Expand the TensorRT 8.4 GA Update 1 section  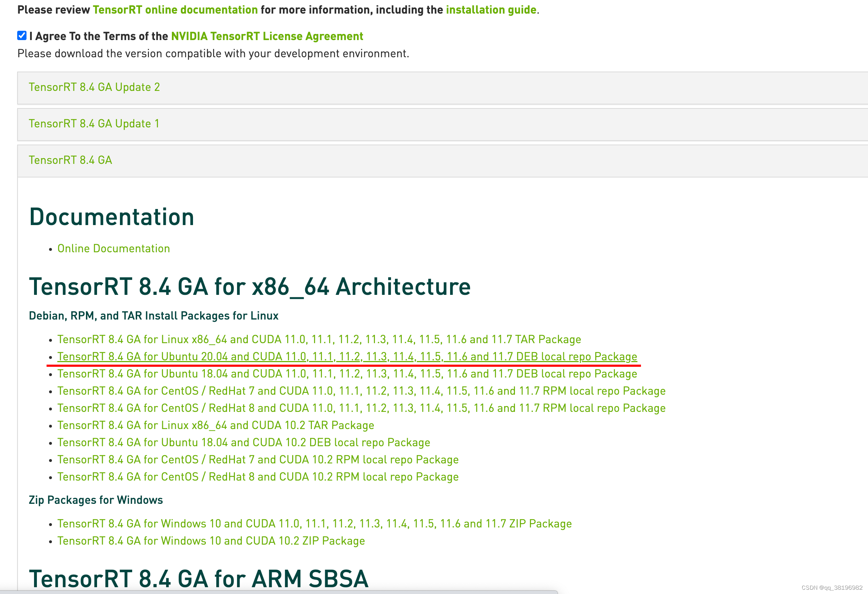(443, 124)
